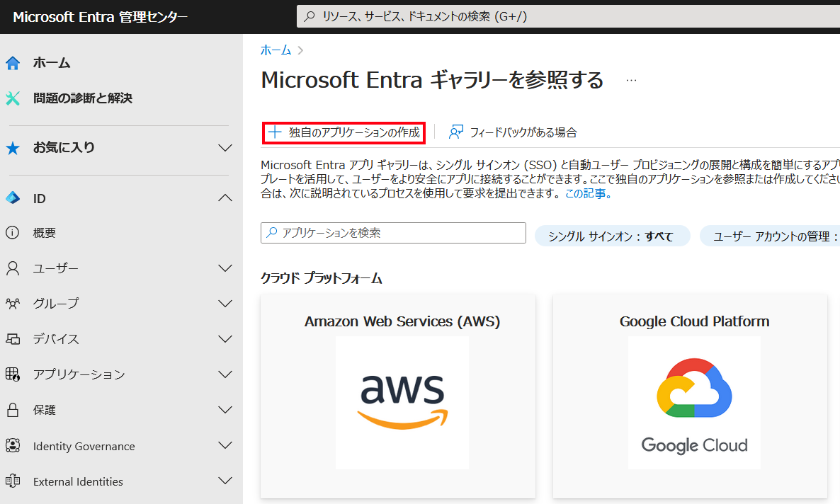The image size is (840, 504).
Task: Follow the ホーム breadcrumb link
Action: point(276,50)
